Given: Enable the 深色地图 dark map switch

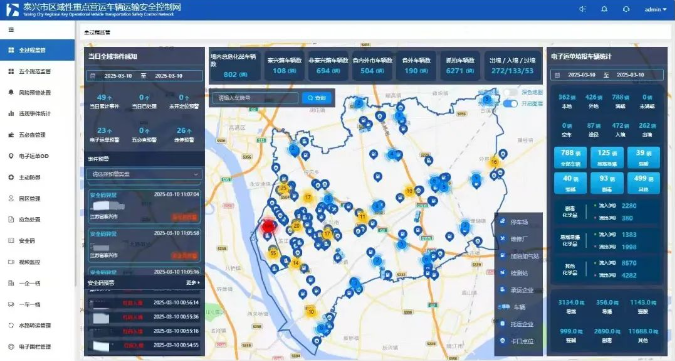Looking at the screenshot, I should [510, 93].
